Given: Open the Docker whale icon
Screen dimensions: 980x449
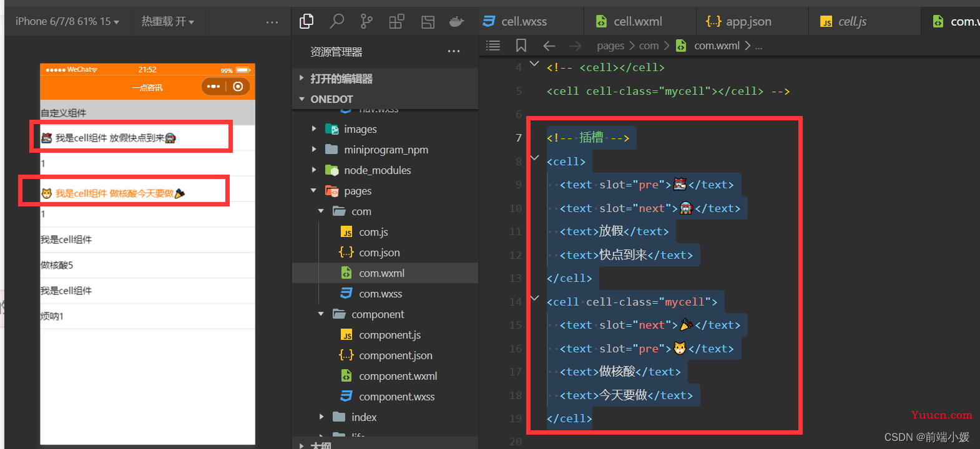Looking at the screenshot, I should (457, 22).
